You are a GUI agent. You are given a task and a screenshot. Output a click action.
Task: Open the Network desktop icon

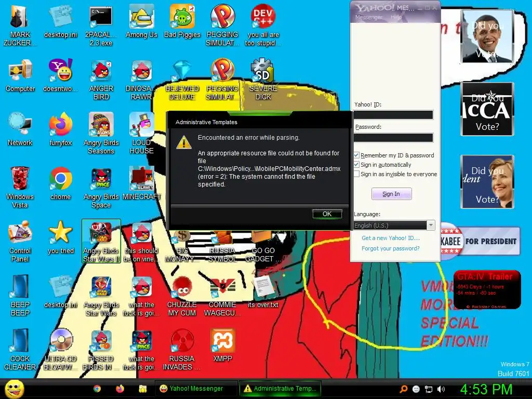pos(20,129)
